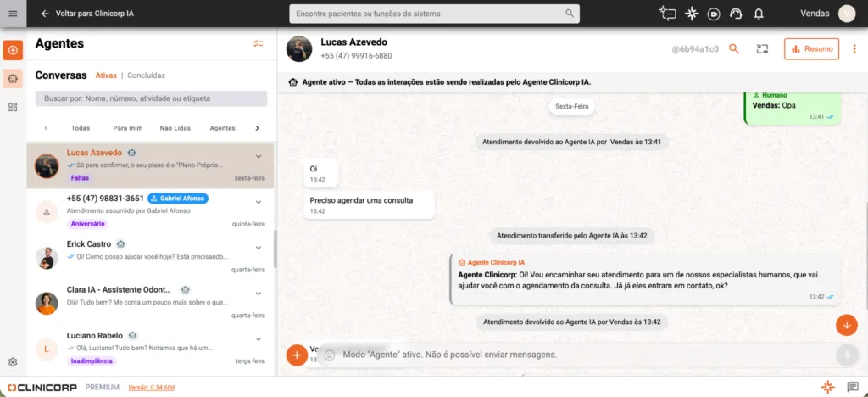Click the Versão: 0.34.60d link

point(152,388)
